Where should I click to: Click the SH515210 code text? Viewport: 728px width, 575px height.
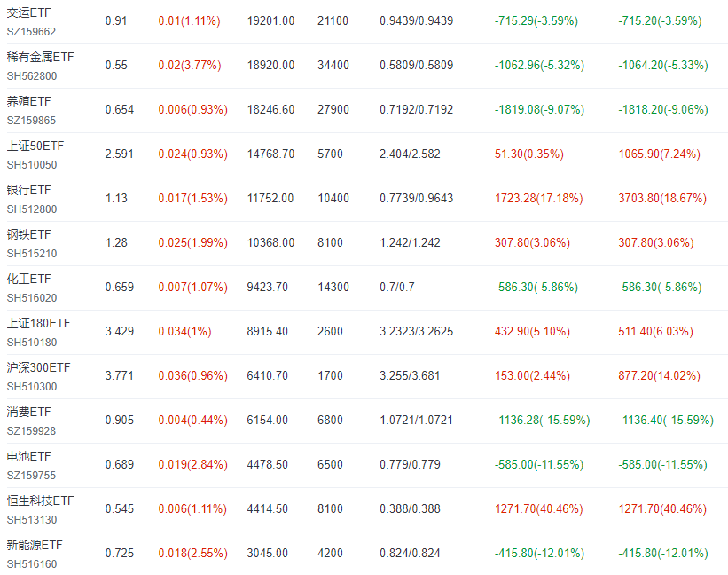(32, 253)
